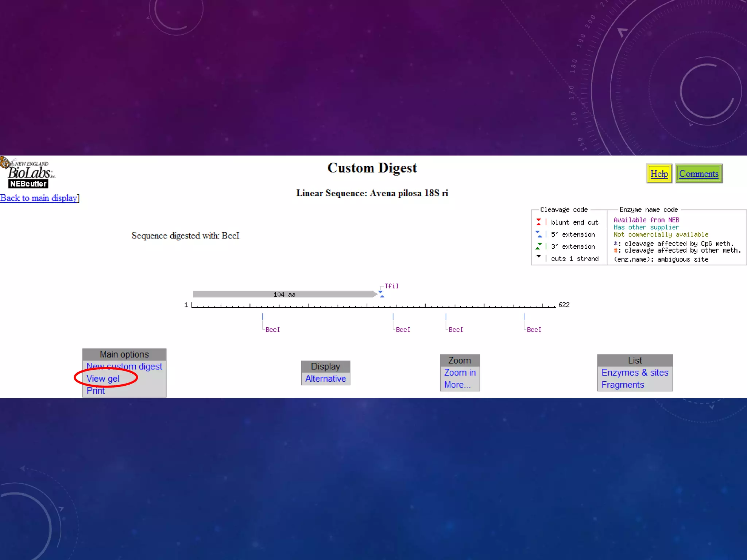The width and height of the screenshot is (747, 560).
Task: Click the last BccI site label
Action: [x=534, y=330]
